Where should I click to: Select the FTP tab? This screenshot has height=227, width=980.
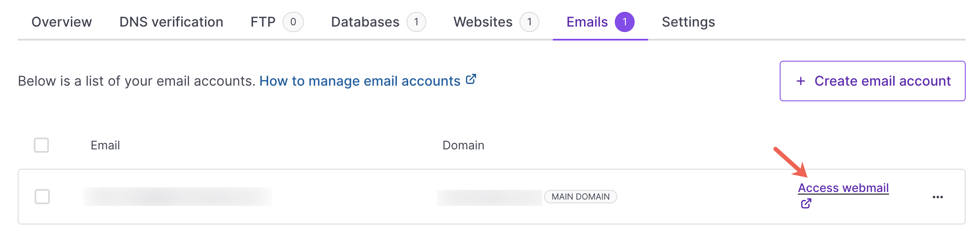click(x=263, y=22)
